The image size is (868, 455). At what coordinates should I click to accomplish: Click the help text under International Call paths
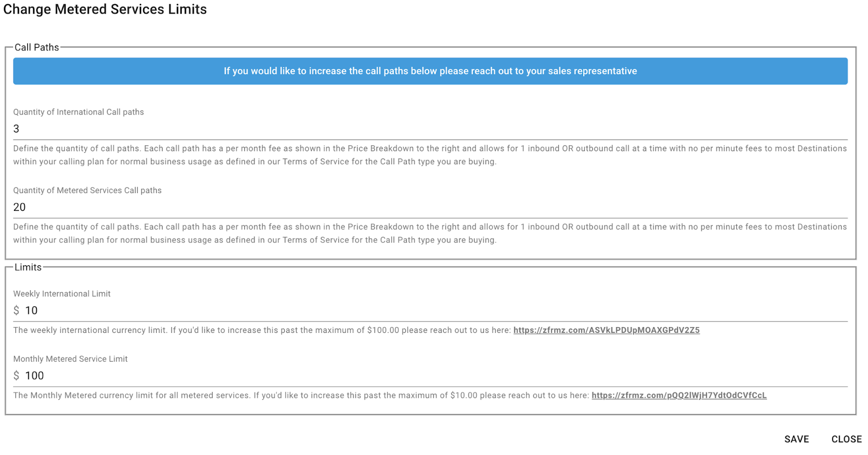tap(430, 155)
